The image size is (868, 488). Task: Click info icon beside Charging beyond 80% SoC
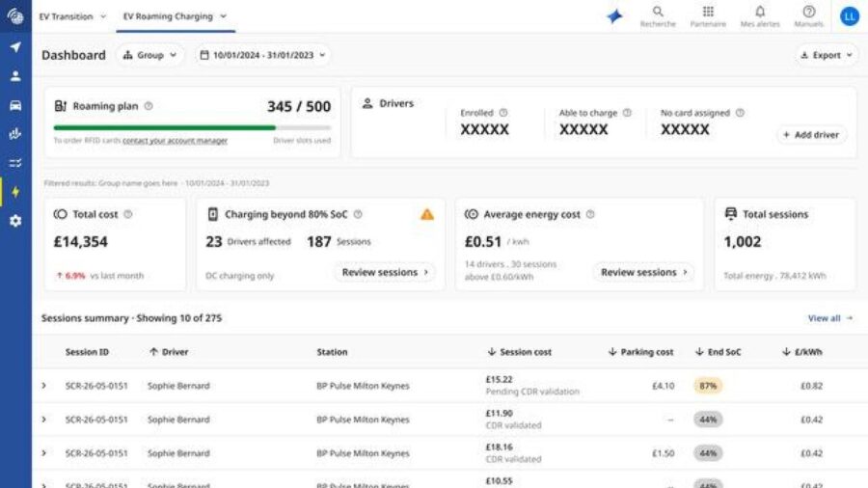[358, 214]
